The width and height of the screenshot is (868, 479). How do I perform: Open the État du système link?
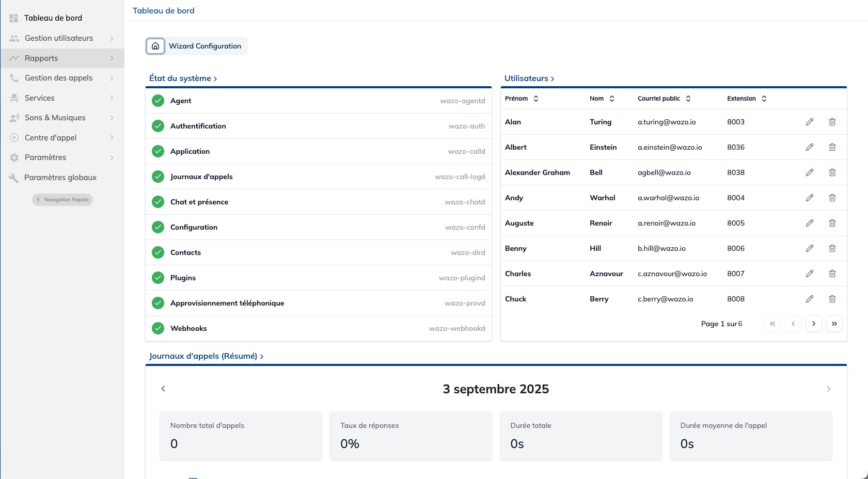pos(183,78)
